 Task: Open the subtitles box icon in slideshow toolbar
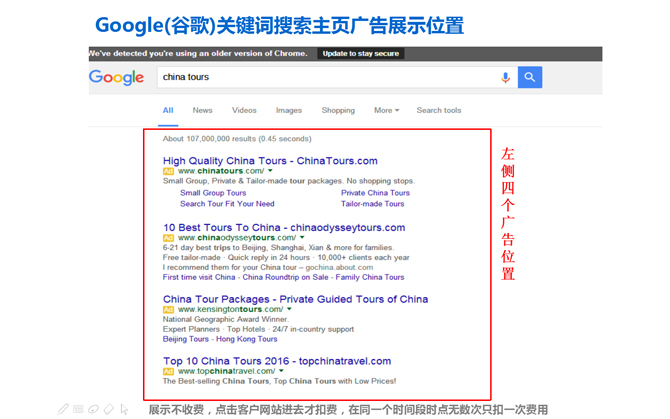point(78,409)
